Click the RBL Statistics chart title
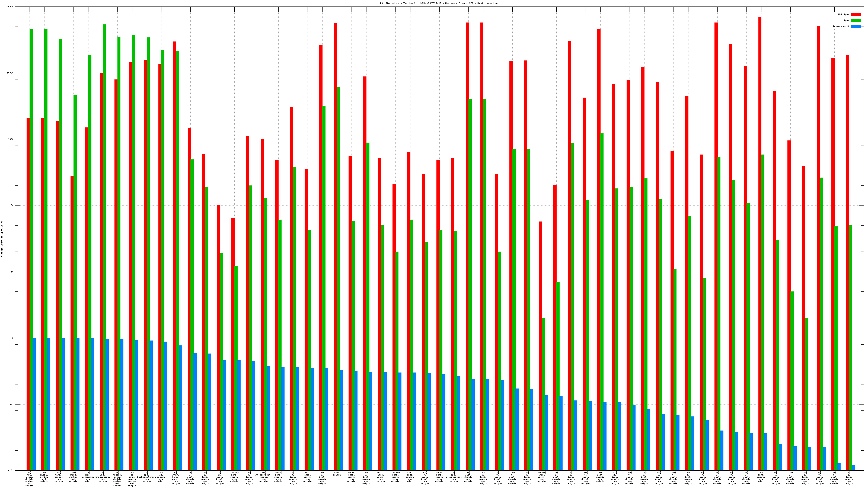The image size is (868, 488). [439, 3]
